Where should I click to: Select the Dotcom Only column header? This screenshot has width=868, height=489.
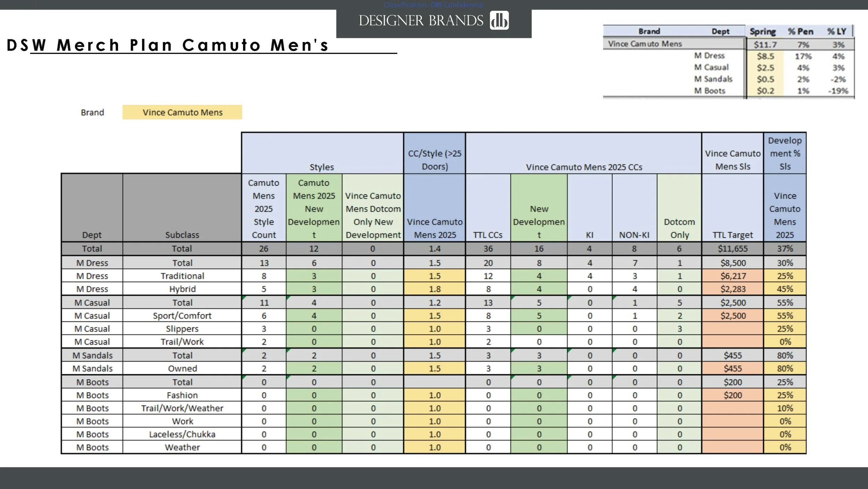(x=679, y=228)
